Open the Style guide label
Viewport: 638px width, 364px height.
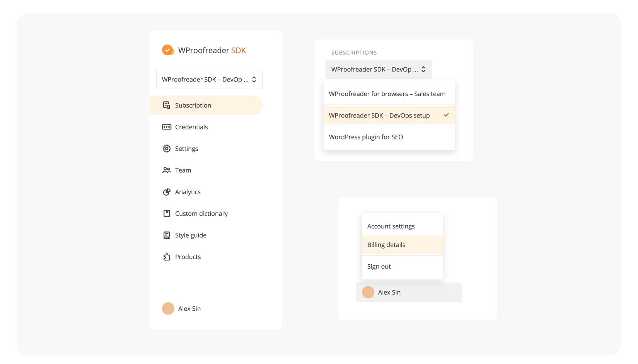click(191, 235)
